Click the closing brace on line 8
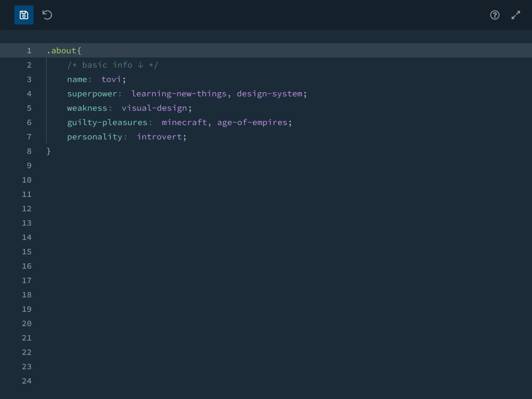This screenshot has height=399, width=532. [49, 151]
